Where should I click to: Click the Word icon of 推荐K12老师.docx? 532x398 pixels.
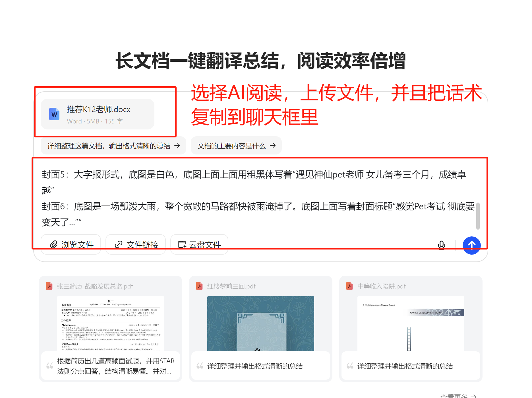click(54, 114)
